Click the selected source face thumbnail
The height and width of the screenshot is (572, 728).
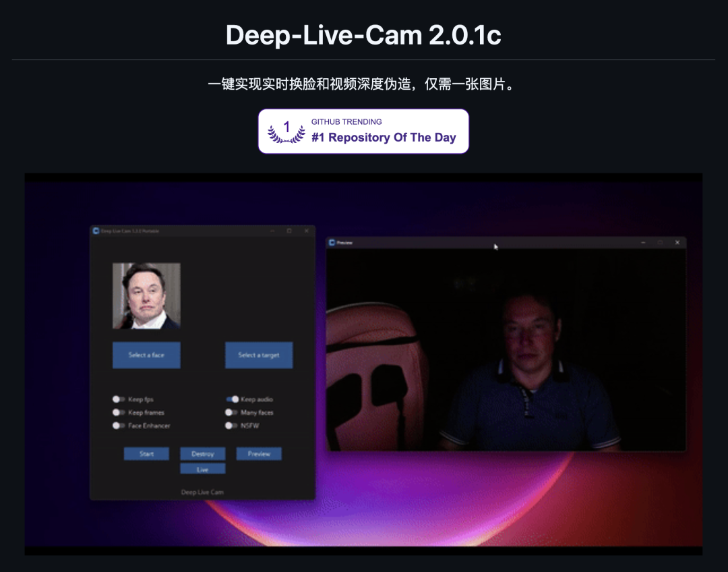click(x=146, y=296)
